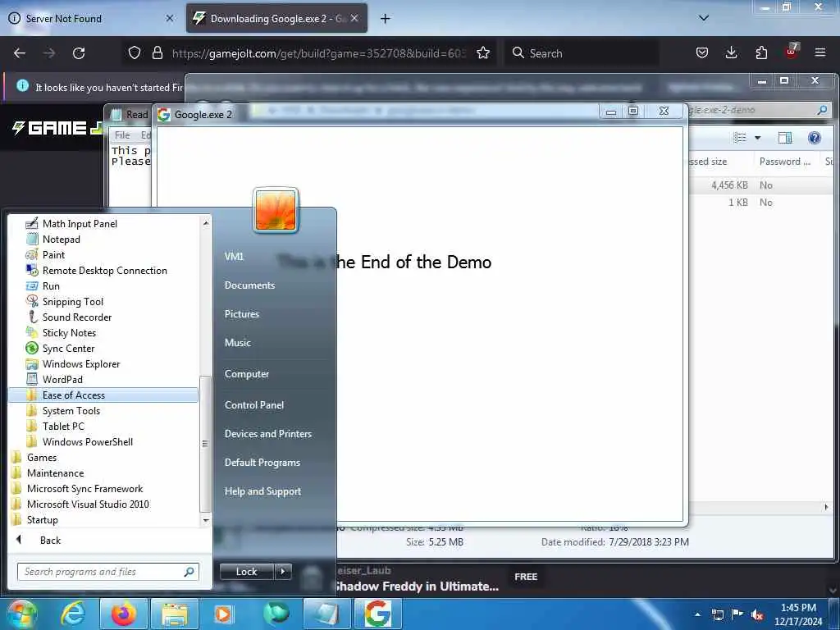Open Firefox application hamburger menu

pyautogui.click(x=819, y=52)
